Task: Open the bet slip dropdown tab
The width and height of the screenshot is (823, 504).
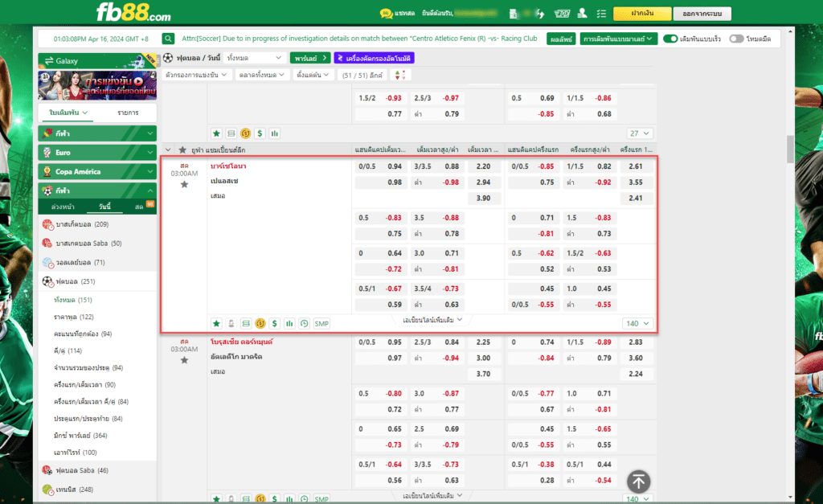Action: tap(68, 113)
